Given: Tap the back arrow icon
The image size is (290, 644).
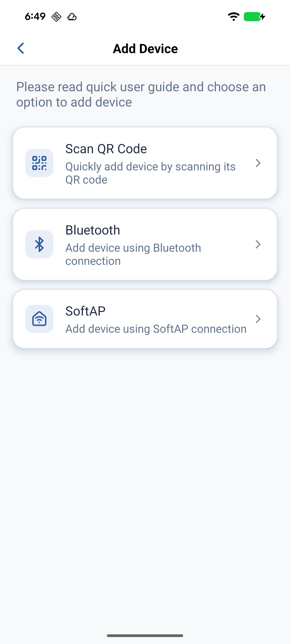Looking at the screenshot, I should 21,48.
